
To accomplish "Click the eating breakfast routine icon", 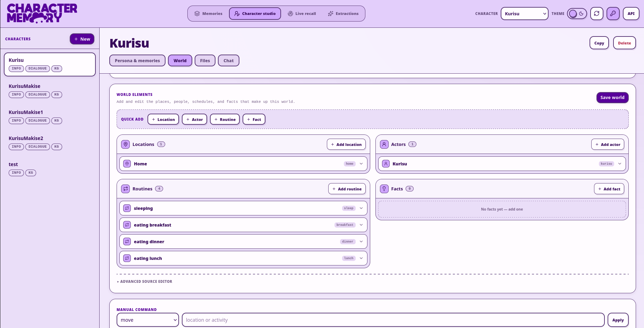I will click(x=127, y=225).
